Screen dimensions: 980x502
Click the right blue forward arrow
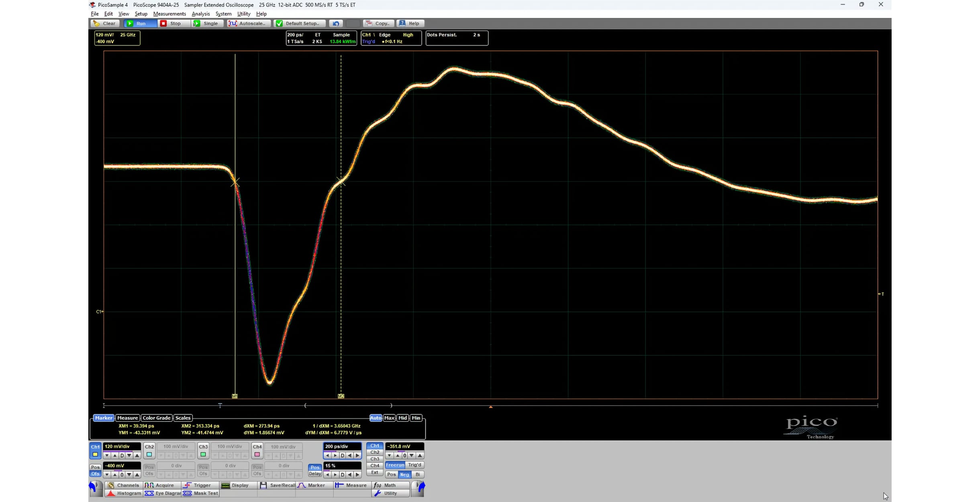(x=418, y=488)
